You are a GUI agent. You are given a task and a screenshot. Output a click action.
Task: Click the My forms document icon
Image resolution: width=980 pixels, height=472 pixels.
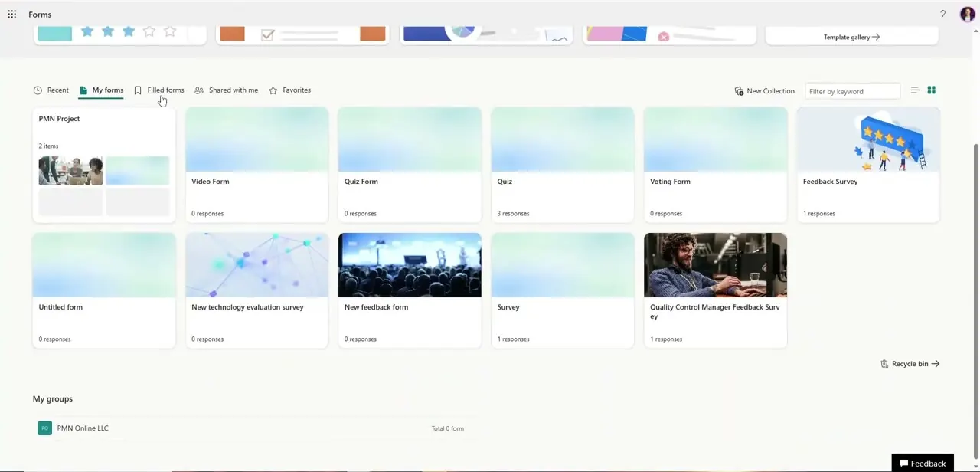tap(83, 90)
